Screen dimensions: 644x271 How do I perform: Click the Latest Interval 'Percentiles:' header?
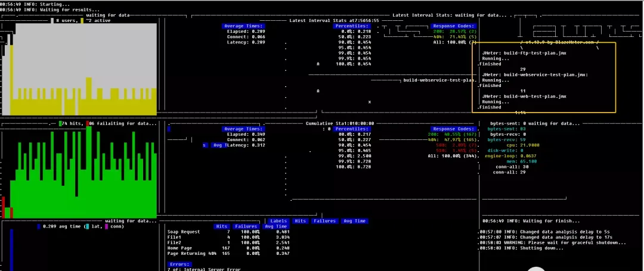352,26
